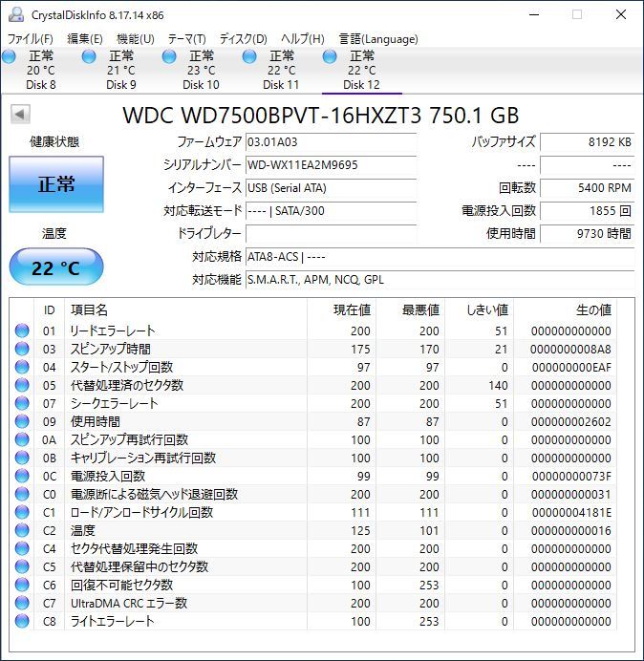Click the interface field USB (Serial ATA)
Image resolution: width=644 pixels, height=661 pixels.
click(x=331, y=188)
